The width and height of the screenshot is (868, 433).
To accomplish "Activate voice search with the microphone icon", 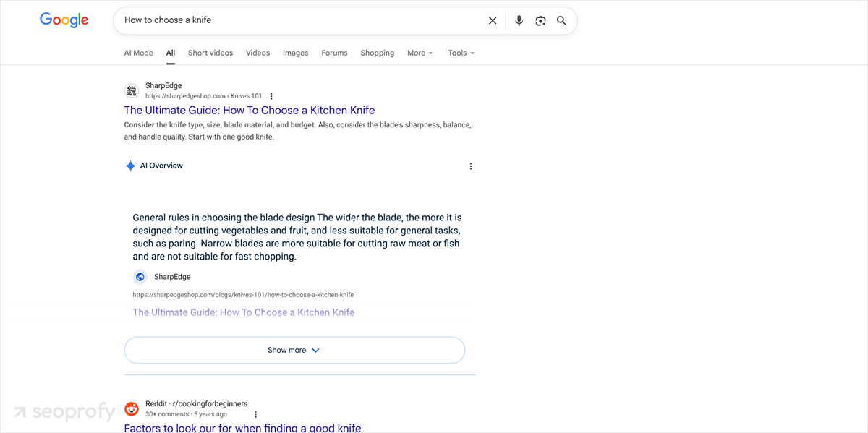I will [519, 20].
